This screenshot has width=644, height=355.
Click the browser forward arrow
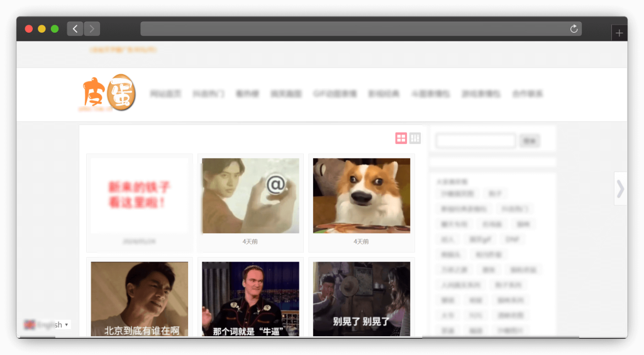click(92, 29)
